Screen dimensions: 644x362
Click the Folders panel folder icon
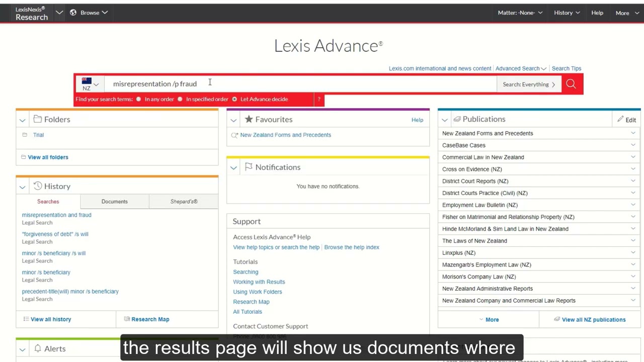point(38,119)
